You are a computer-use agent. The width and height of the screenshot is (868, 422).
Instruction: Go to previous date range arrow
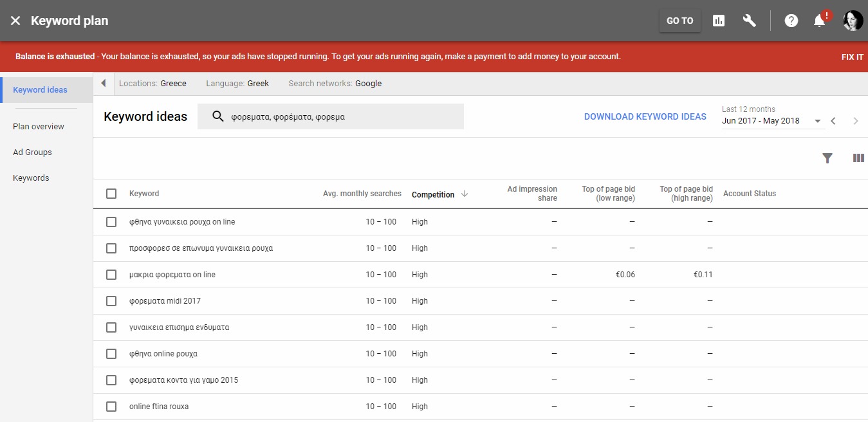coord(833,121)
